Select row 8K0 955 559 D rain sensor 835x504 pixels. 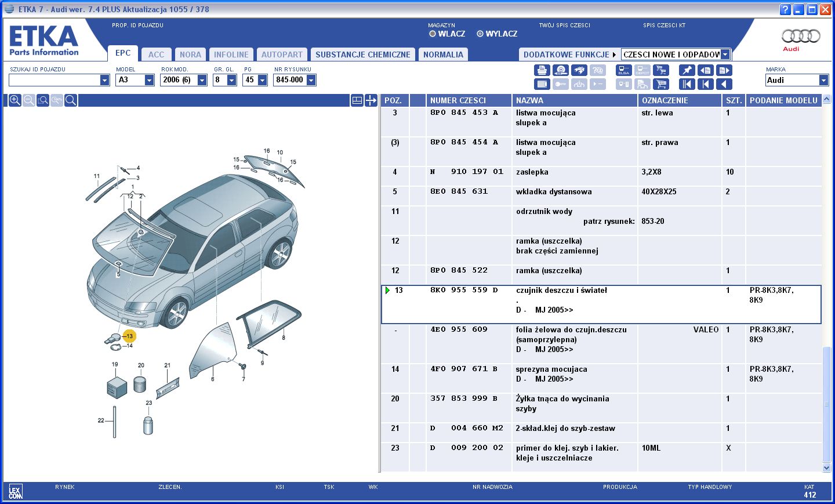601,304
